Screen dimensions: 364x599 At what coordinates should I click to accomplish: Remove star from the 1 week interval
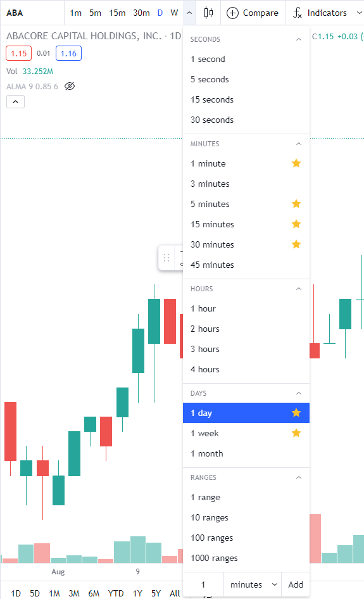[x=296, y=433]
